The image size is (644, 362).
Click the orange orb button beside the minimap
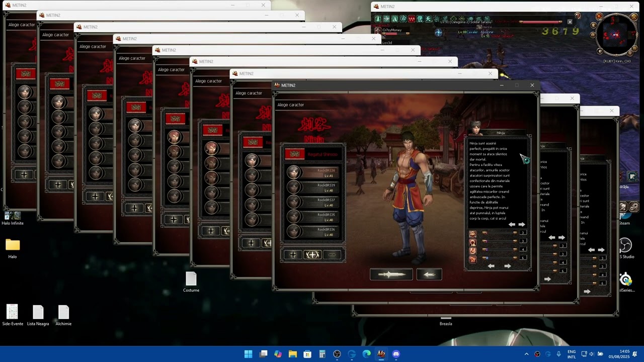point(599,17)
